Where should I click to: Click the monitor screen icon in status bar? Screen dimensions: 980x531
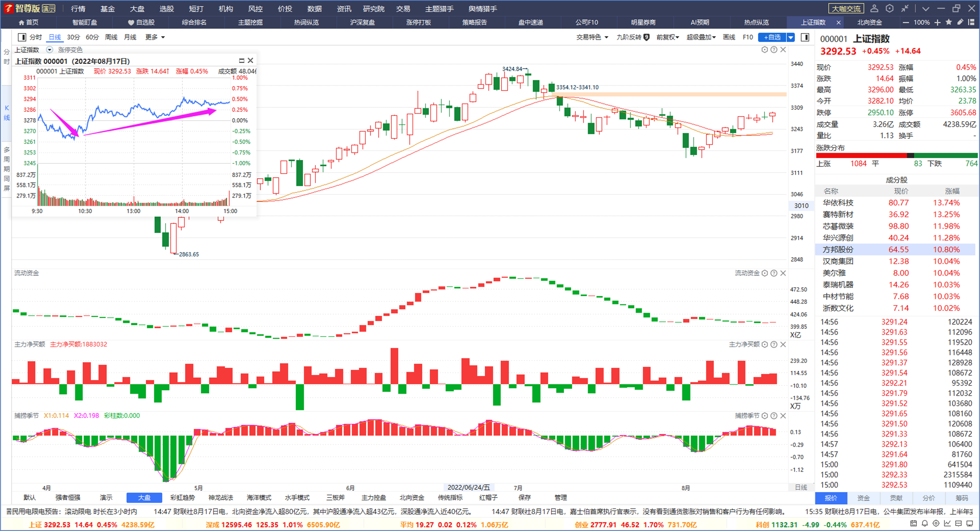970,524
